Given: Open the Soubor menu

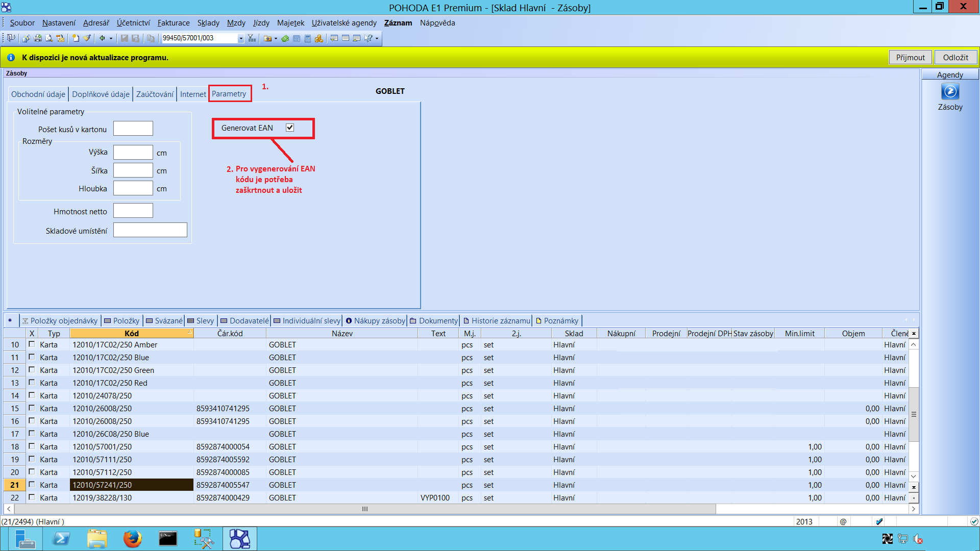Looking at the screenshot, I should 22,23.
